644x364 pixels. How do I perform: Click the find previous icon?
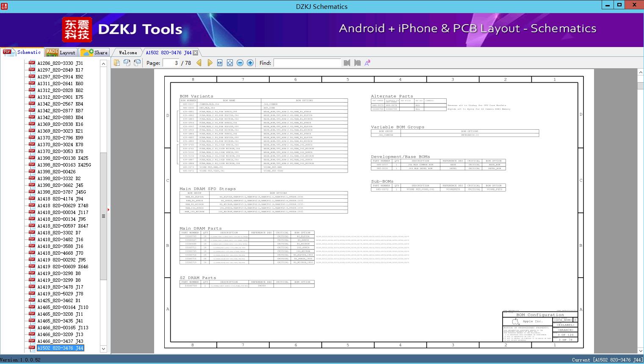tap(347, 63)
